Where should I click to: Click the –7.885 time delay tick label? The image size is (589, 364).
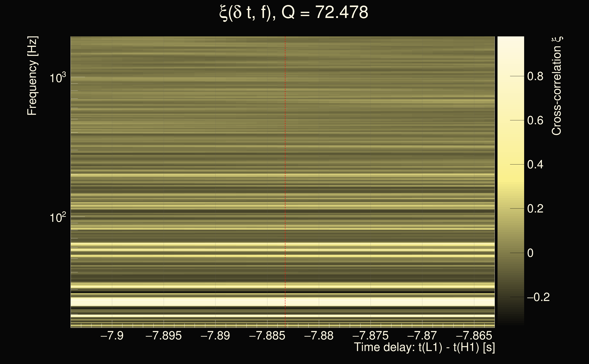pyautogui.click(x=267, y=336)
